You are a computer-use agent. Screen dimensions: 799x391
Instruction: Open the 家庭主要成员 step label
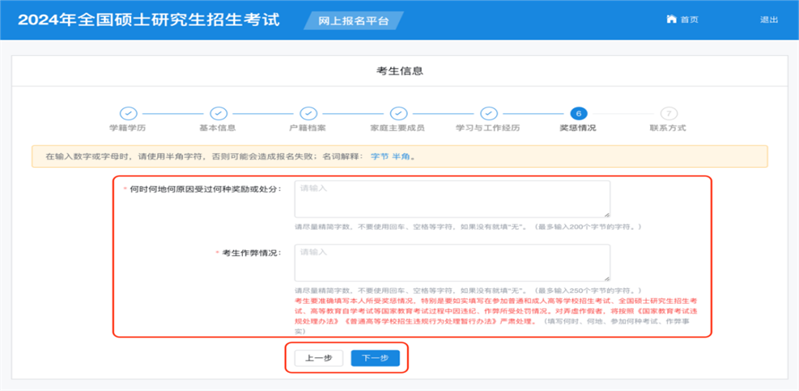[x=397, y=128]
